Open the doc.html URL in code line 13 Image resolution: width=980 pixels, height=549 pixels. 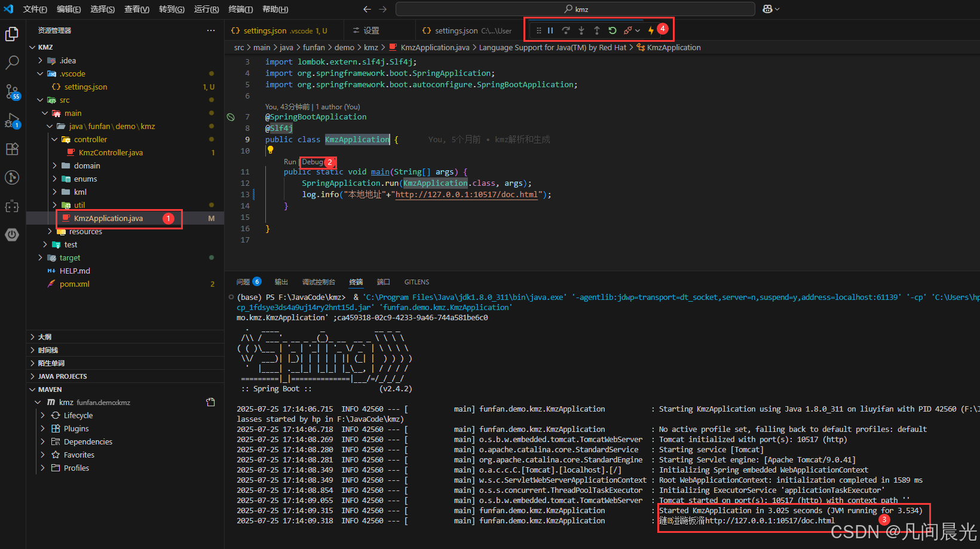click(x=467, y=194)
